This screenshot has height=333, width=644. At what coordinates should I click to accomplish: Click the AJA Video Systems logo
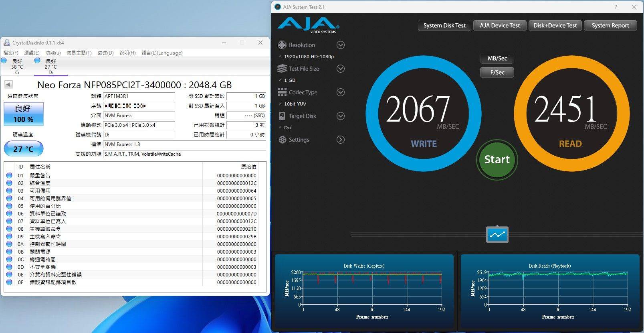click(309, 25)
